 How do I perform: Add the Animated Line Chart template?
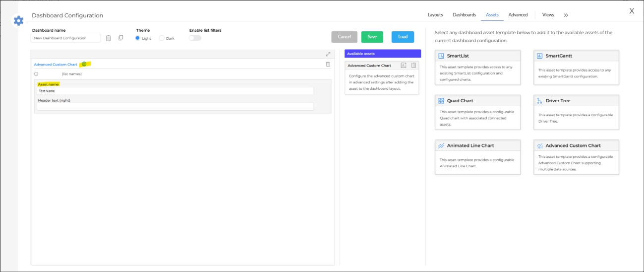(478, 157)
